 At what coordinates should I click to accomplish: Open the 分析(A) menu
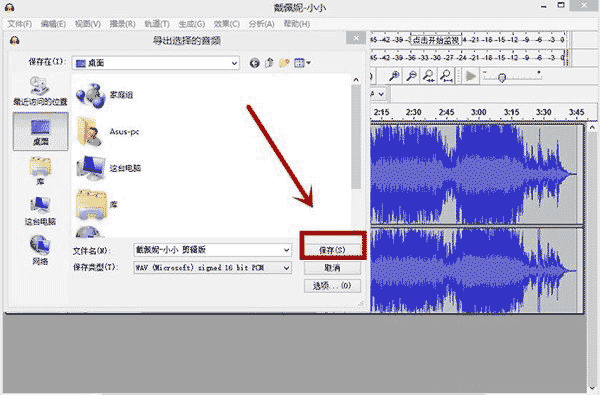[x=261, y=24]
